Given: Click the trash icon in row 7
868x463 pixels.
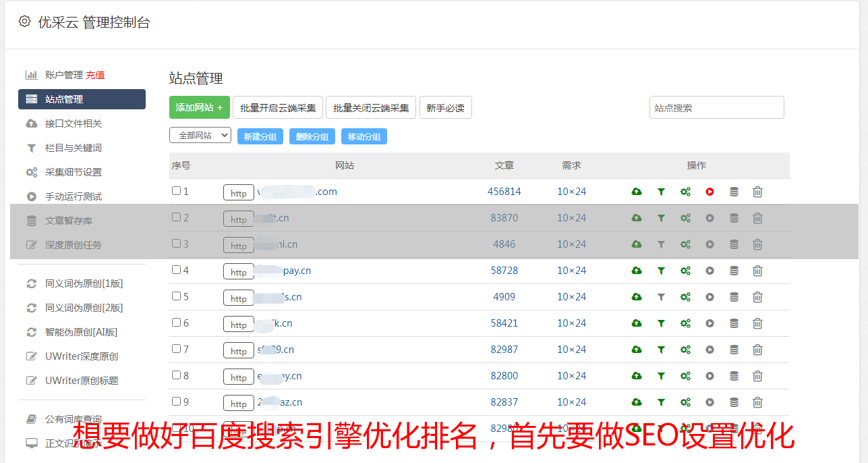Looking at the screenshot, I should point(757,350).
